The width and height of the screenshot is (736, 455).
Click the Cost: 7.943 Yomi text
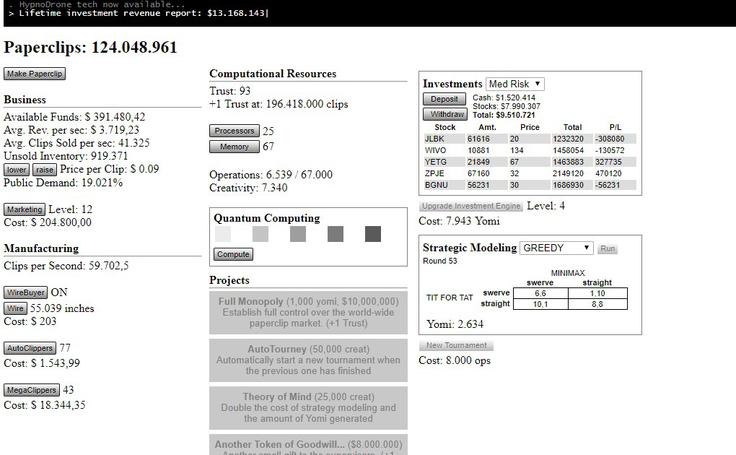[459, 221]
